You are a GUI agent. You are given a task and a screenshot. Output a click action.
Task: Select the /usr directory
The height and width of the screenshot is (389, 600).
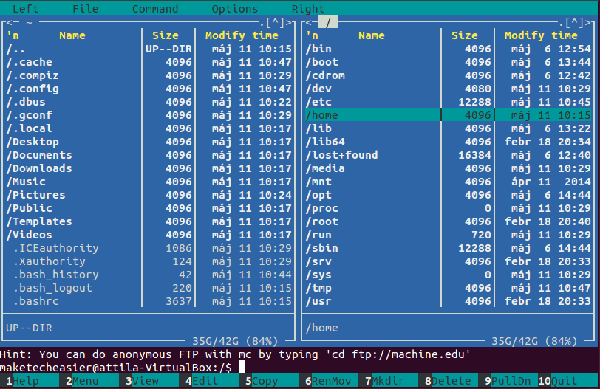(x=448, y=301)
